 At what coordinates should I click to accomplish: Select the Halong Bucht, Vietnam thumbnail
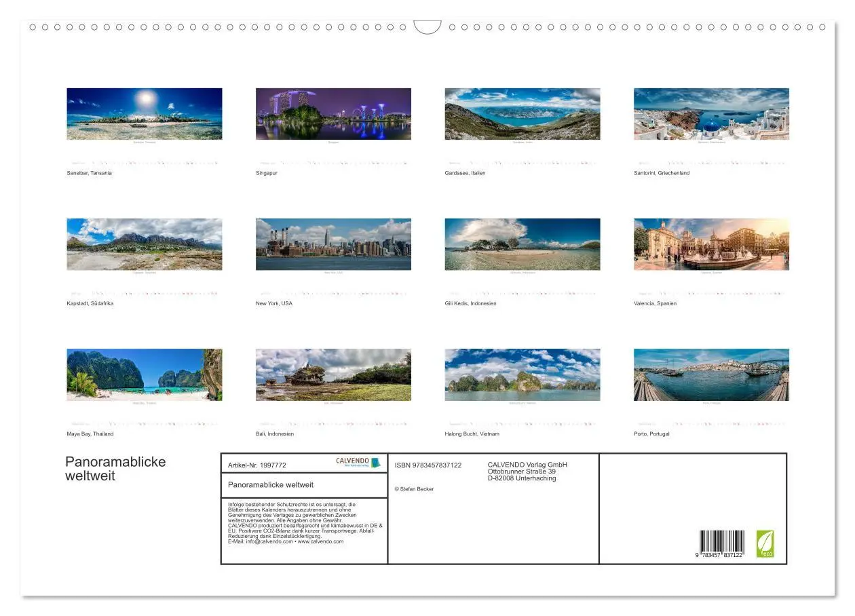(522, 374)
